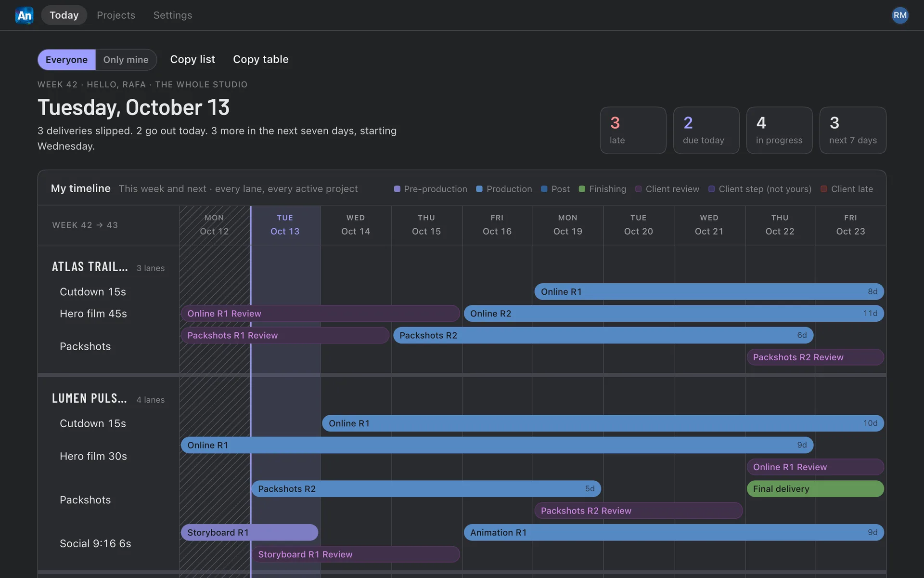Click the Hero film 45s lane label
This screenshot has width=924, height=578.
93,314
